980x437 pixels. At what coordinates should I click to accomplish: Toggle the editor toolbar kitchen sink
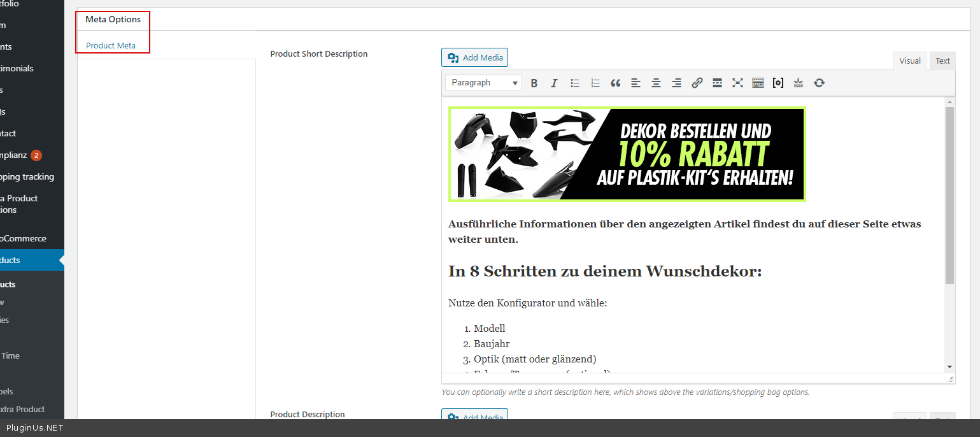[x=758, y=83]
